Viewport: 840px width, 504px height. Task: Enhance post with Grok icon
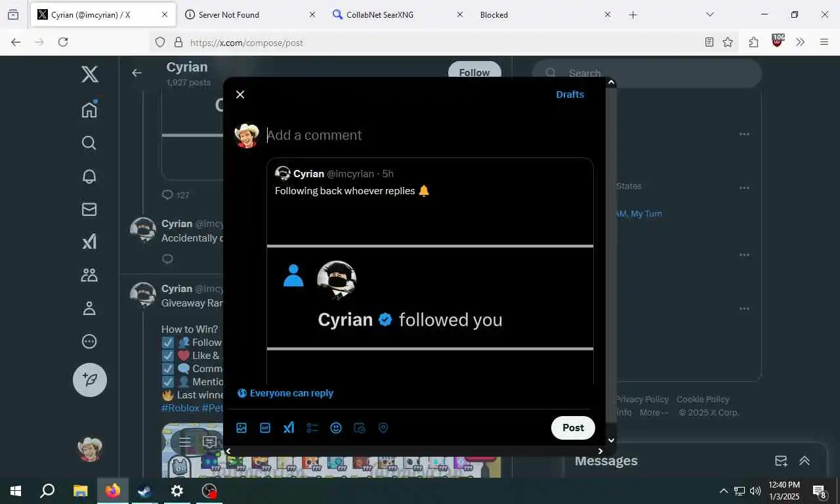[x=289, y=428]
